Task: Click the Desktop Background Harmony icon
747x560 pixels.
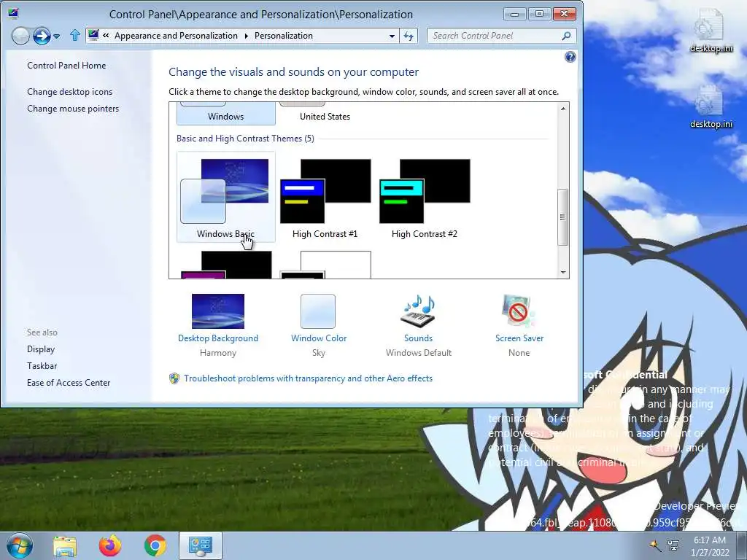Action: tap(217, 311)
